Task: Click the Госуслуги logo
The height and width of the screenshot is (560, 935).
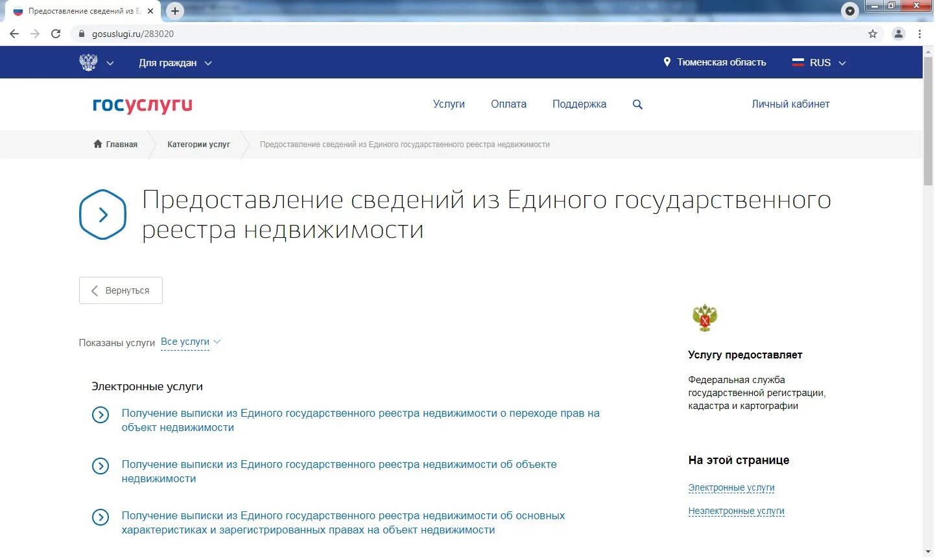Action: click(143, 105)
